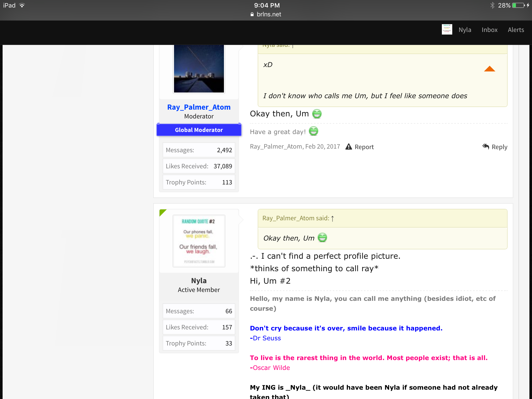The image size is (532, 399).
Task: Tap the Bluetooth icon in status bar
Action: click(492, 5)
